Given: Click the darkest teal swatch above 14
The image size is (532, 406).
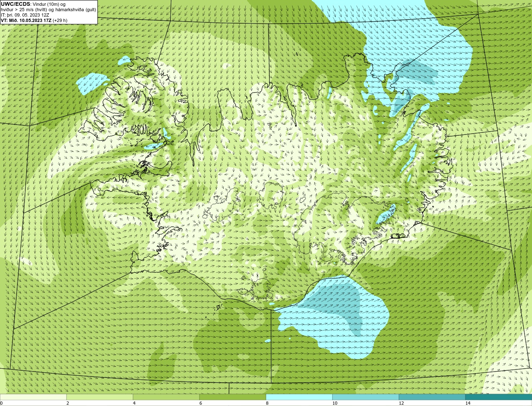Looking at the screenshot, I should pyautogui.click(x=499, y=397).
